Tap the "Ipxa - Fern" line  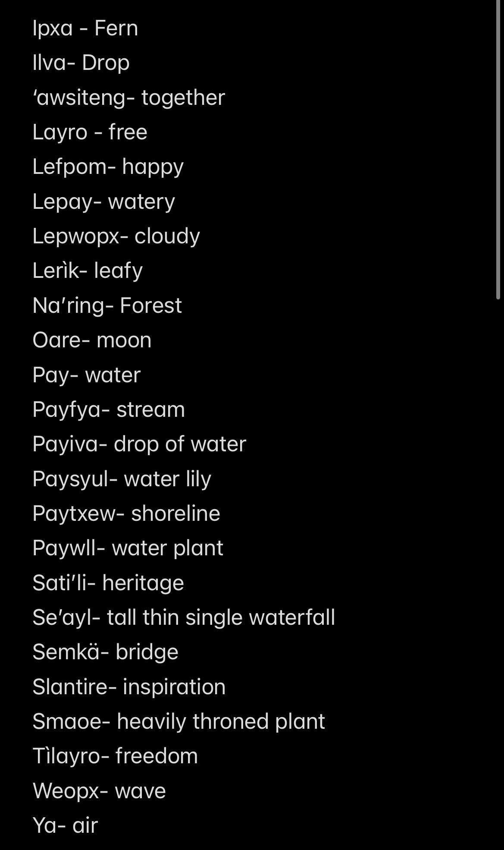pos(85,28)
